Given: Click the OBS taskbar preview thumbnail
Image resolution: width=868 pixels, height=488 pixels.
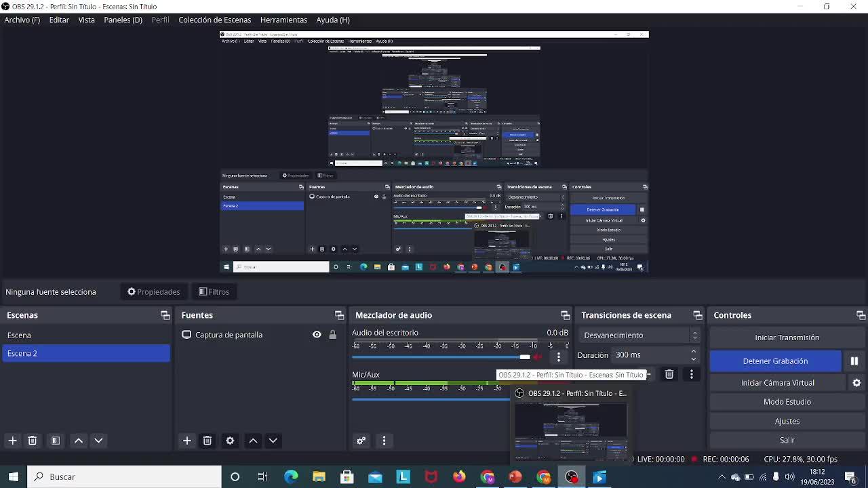Looking at the screenshot, I should (x=571, y=430).
